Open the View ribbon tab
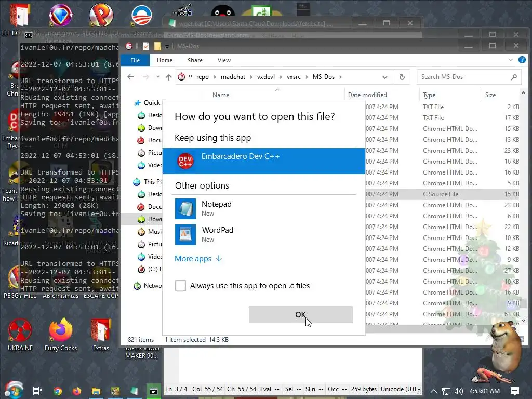This screenshot has height=399, width=532. (x=224, y=60)
